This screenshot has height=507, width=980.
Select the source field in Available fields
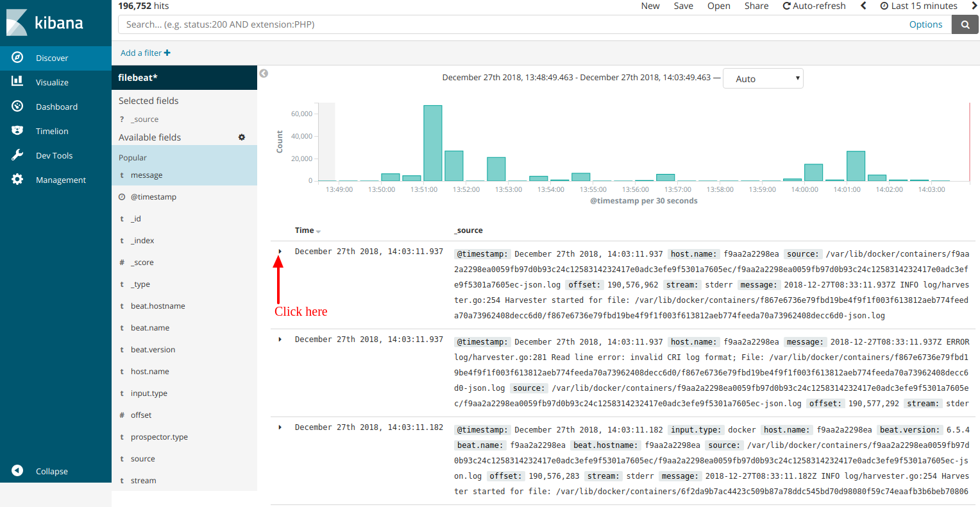[142, 459]
